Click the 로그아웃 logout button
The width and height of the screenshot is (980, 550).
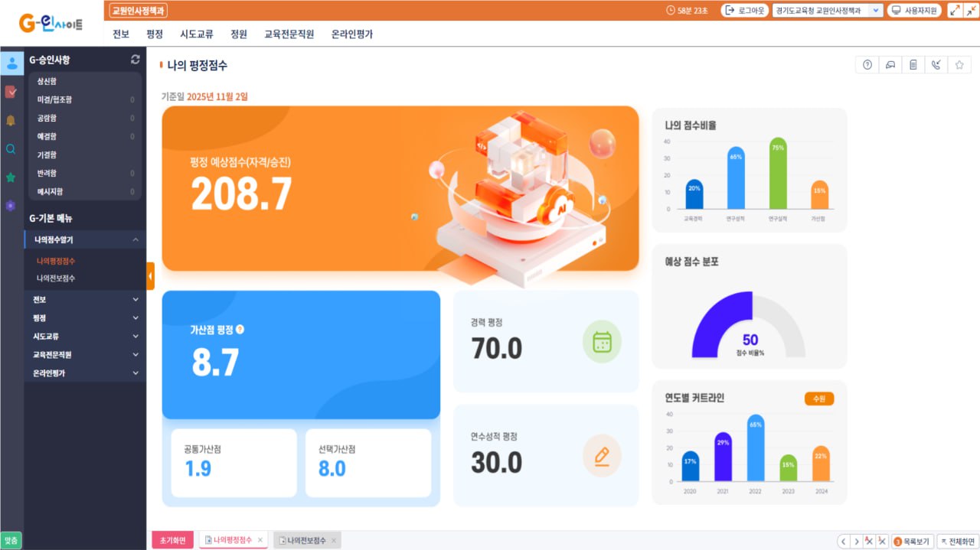(x=744, y=10)
